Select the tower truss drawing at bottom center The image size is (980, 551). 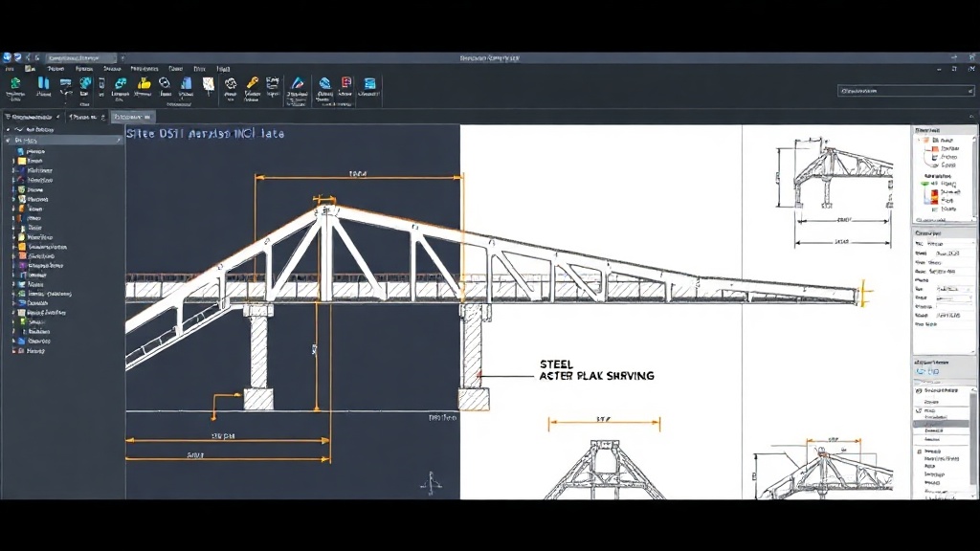click(x=603, y=469)
